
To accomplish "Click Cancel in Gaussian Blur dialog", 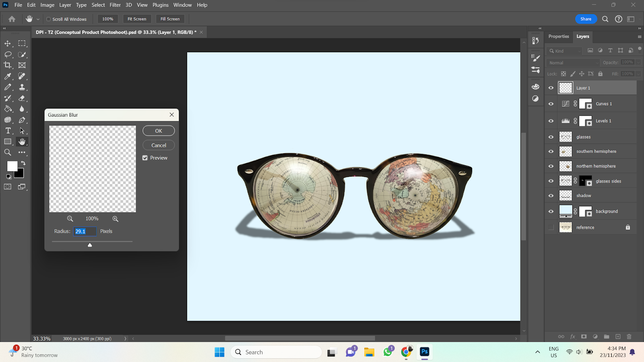I will click(x=159, y=145).
